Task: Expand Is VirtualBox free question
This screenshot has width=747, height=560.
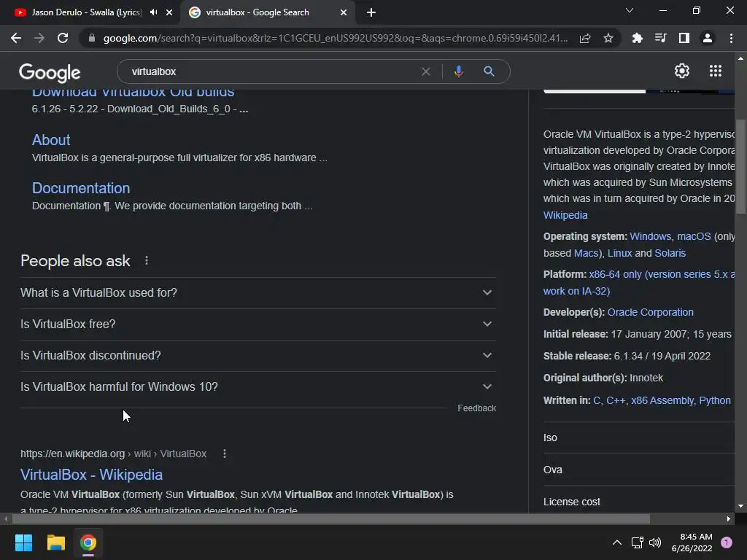Action: click(258, 324)
